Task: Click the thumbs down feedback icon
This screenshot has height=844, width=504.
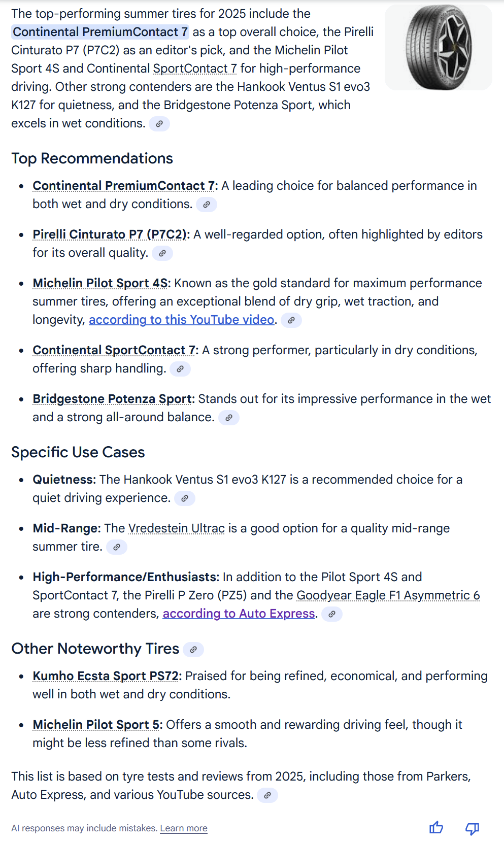Action: 472,828
